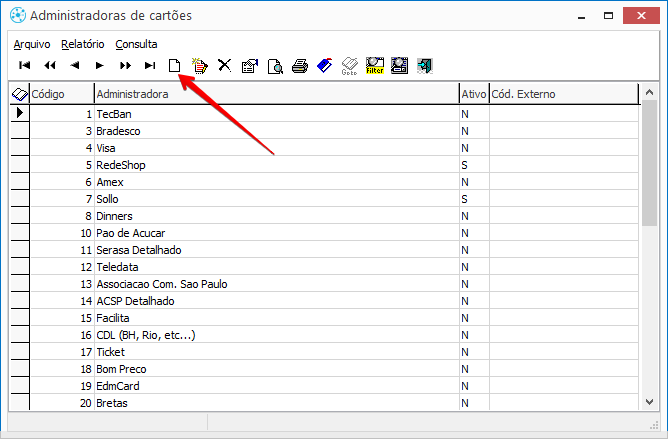Select the TecBan row
This screenshot has width=668, height=439.
334,114
